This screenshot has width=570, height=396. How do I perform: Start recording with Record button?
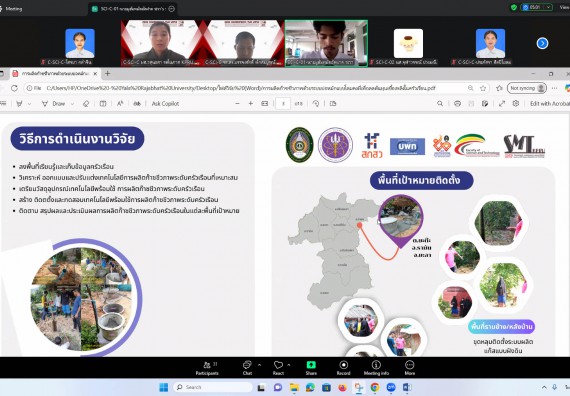point(343,368)
